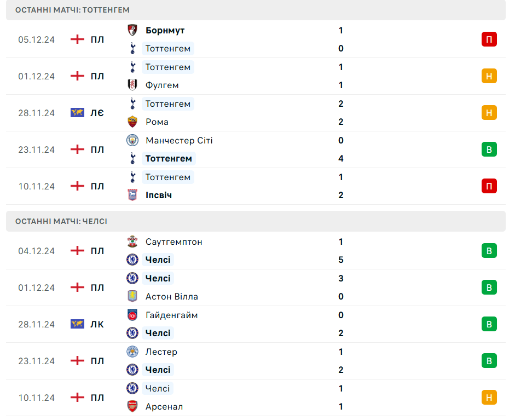Click the green win badge for Southampton match
Viewport: 515px width, 420px height.
[x=489, y=251]
